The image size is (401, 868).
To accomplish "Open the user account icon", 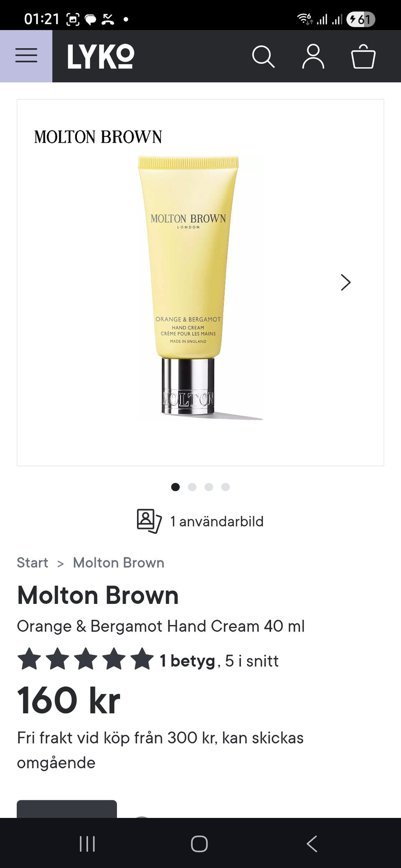I will (x=313, y=56).
